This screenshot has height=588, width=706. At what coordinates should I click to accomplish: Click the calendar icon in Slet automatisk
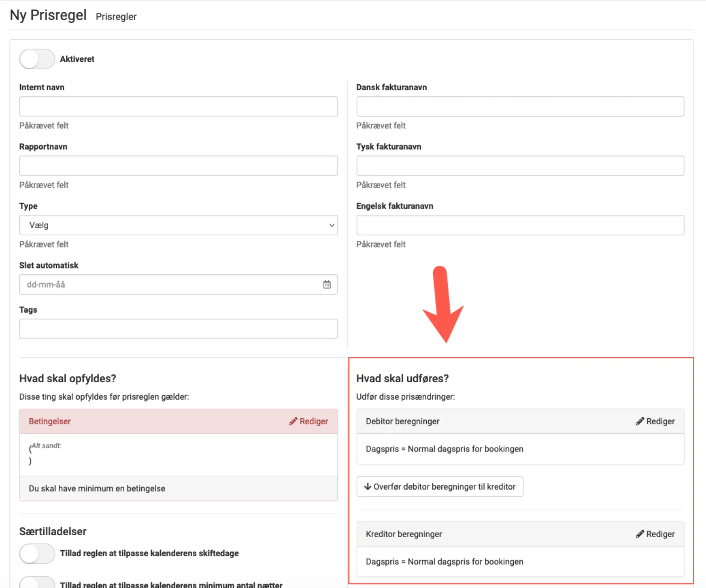[327, 284]
